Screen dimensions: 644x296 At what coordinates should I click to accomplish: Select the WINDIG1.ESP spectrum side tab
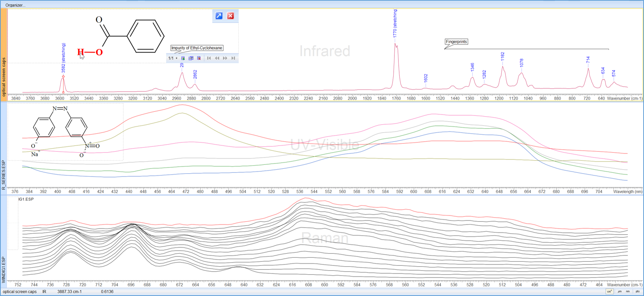coord(4,269)
